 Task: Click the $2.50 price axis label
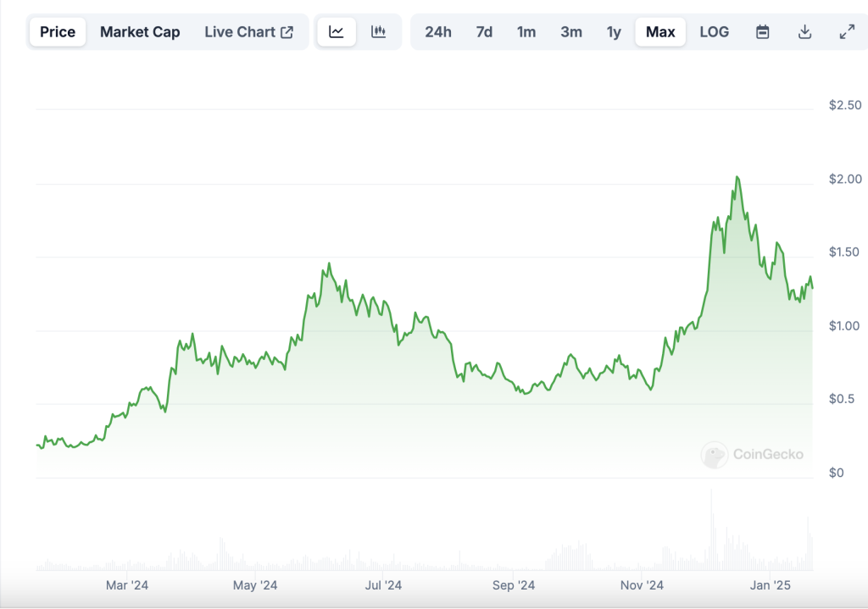[845, 105]
